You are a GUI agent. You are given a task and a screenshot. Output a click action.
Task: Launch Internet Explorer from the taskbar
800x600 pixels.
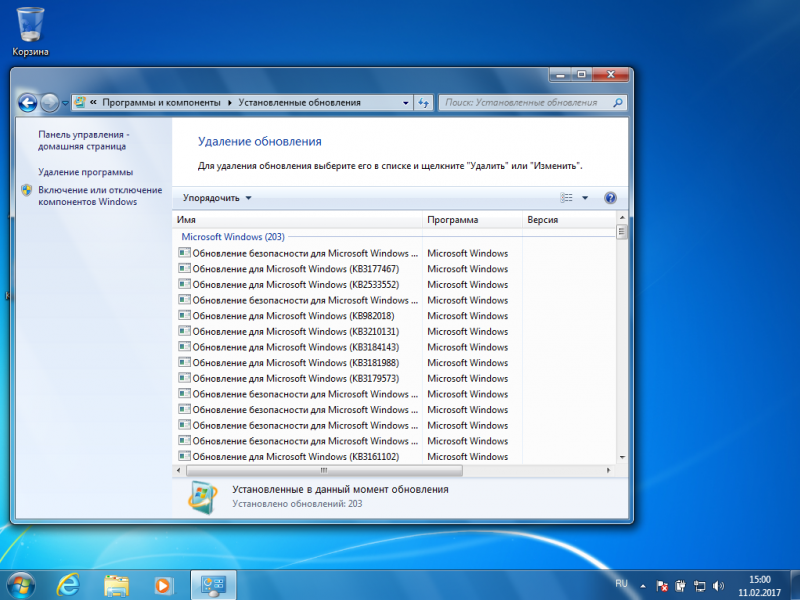point(68,585)
